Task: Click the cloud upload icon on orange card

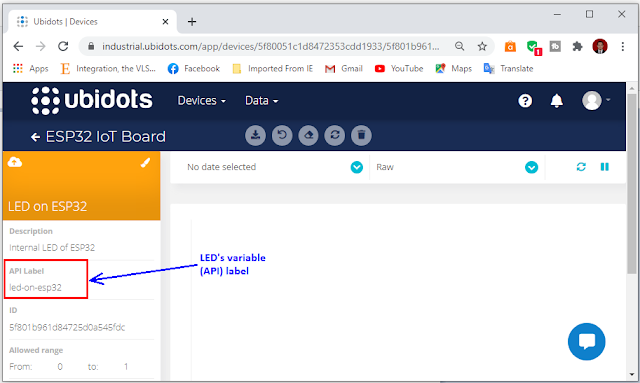Action: (x=15, y=163)
